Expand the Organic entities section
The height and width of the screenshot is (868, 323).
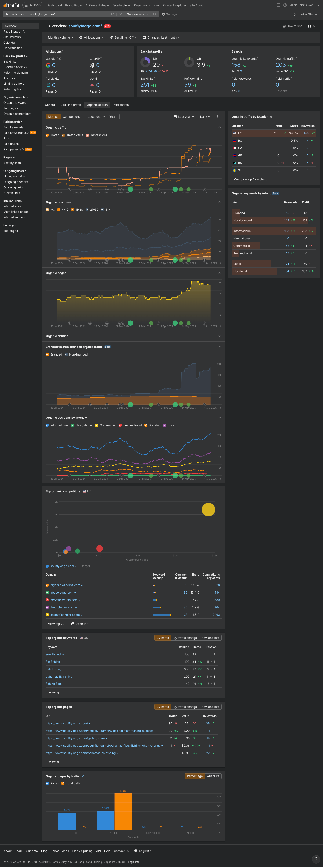219,336
